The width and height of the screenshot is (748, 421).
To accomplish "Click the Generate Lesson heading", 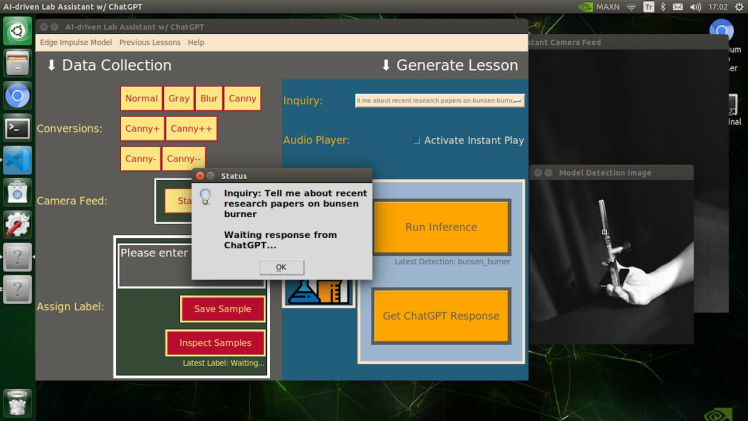I will [450, 65].
